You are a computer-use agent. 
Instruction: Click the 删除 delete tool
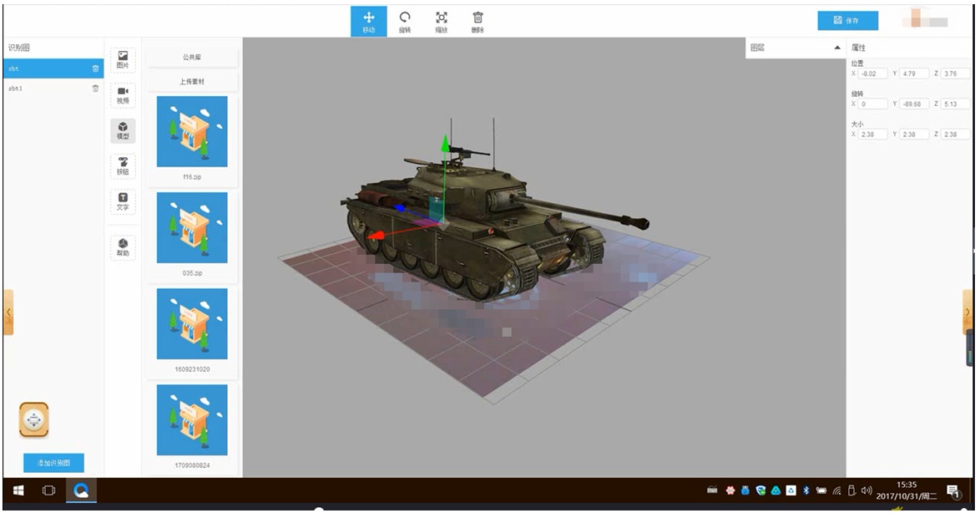point(477,21)
